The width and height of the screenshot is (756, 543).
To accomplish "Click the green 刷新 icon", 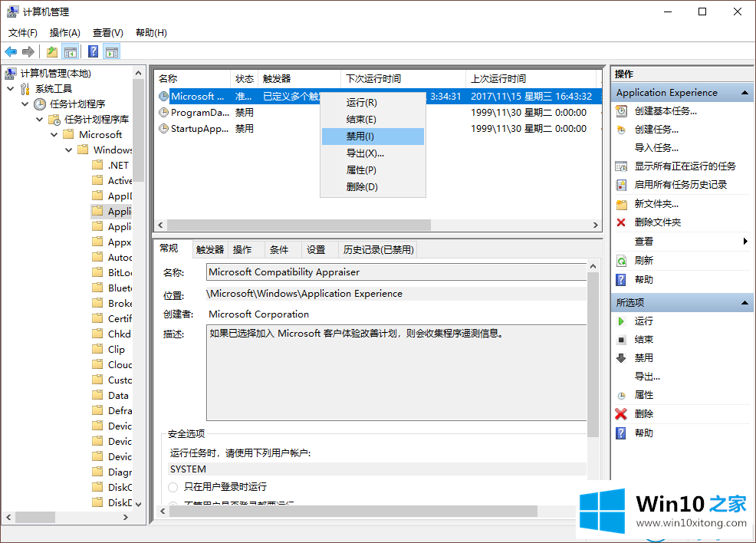I will point(622,261).
